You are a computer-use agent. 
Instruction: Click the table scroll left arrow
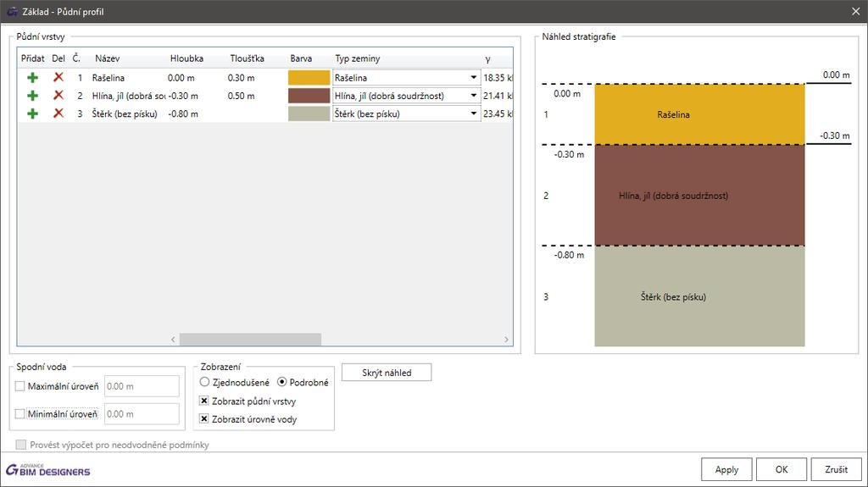click(x=173, y=340)
